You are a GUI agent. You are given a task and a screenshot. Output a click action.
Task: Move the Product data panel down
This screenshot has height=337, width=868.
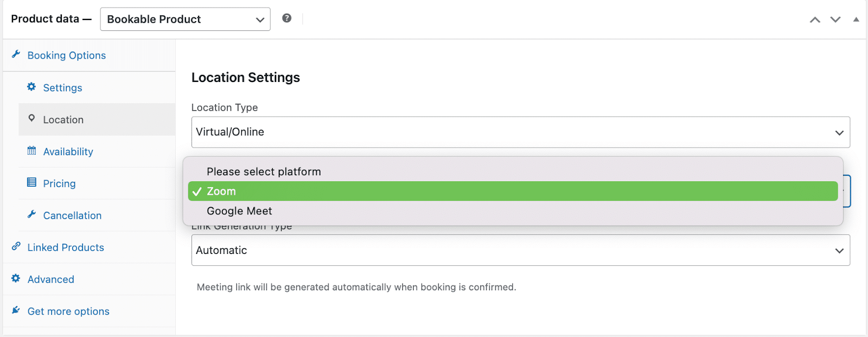[x=835, y=20]
